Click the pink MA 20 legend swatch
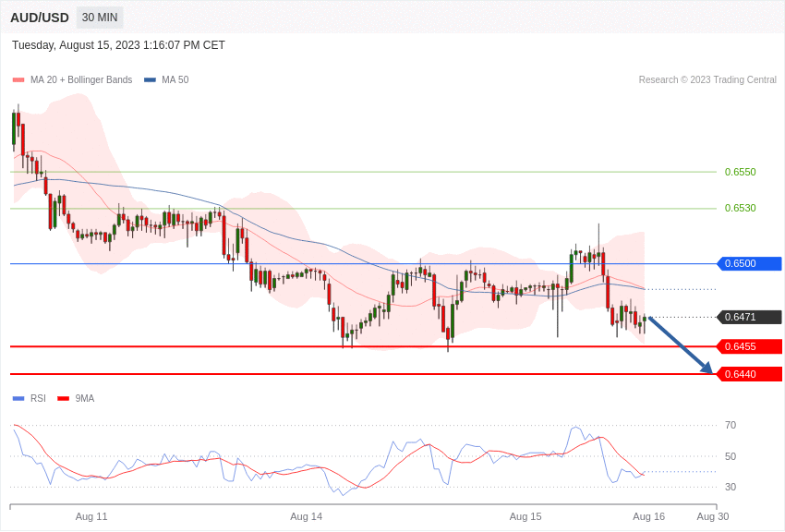Viewport: 785px width, 532px height. pyautogui.click(x=18, y=79)
